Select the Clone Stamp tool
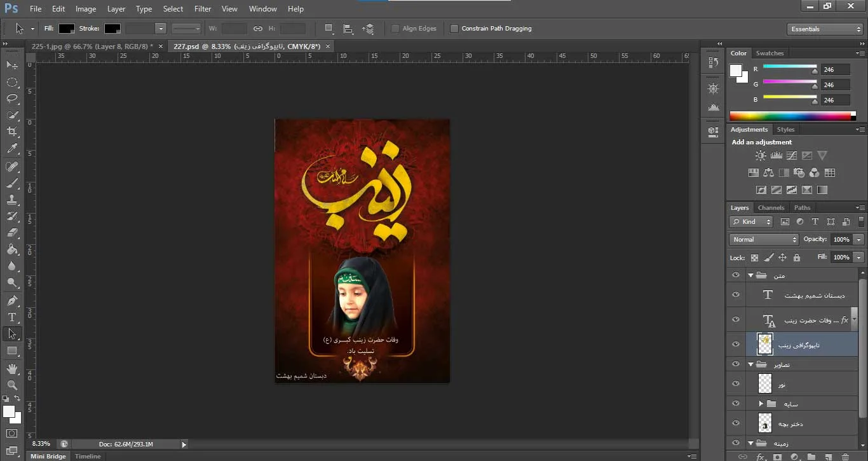The width and height of the screenshot is (868, 461). tap(12, 200)
